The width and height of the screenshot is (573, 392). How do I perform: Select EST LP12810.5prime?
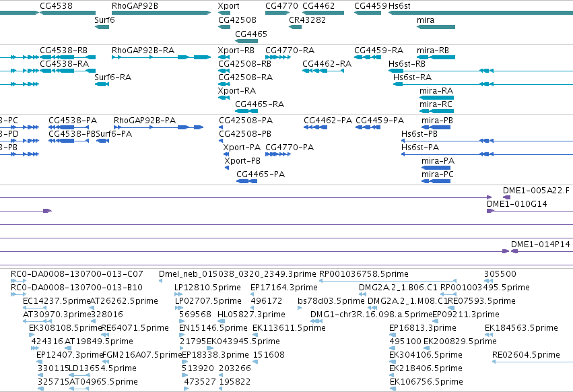[x=207, y=288]
